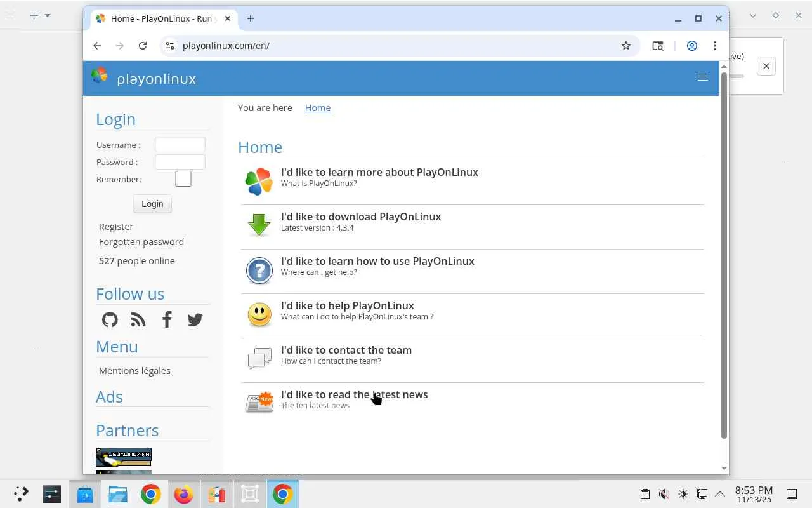
Task: Open the dropdown arrow in the background window's tab bar
Action: click(x=48, y=15)
